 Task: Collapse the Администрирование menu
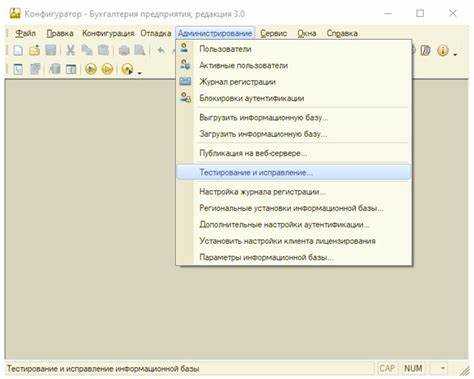215,33
